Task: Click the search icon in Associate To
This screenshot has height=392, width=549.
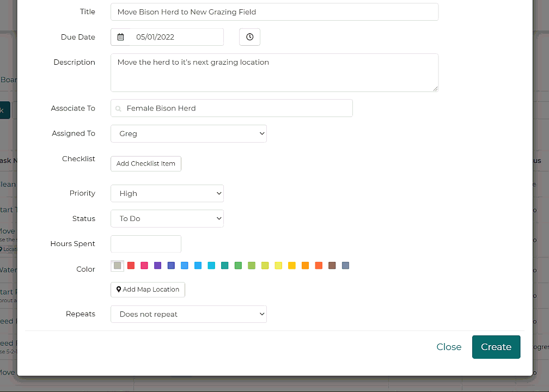Action: point(119,109)
